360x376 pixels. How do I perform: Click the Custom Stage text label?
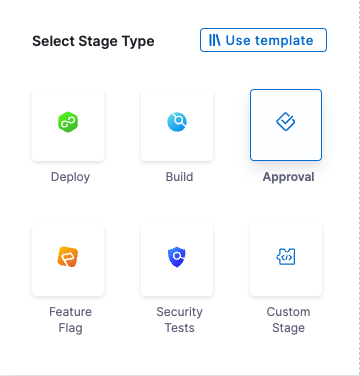pyautogui.click(x=288, y=320)
